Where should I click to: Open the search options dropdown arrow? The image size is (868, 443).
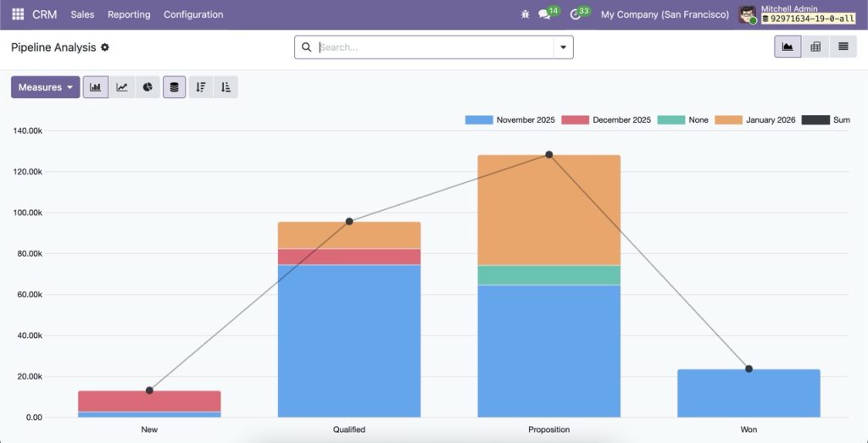pyautogui.click(x=563, y=47)
